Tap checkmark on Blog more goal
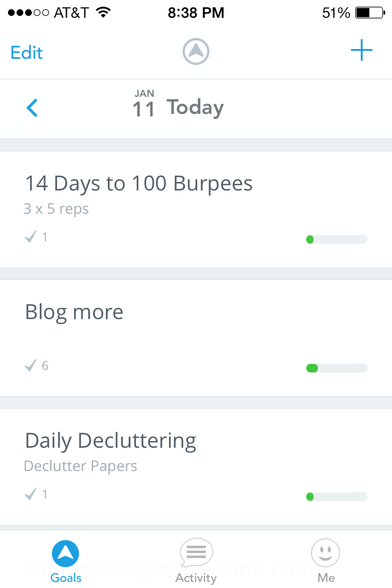This screenshot has height=588, width=392. 31,366
